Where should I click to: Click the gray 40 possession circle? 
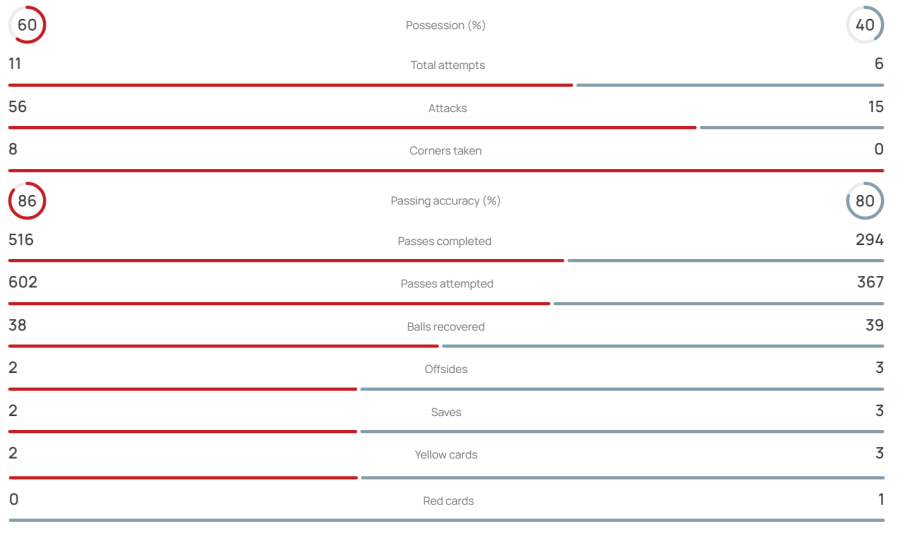coord(865,25)
